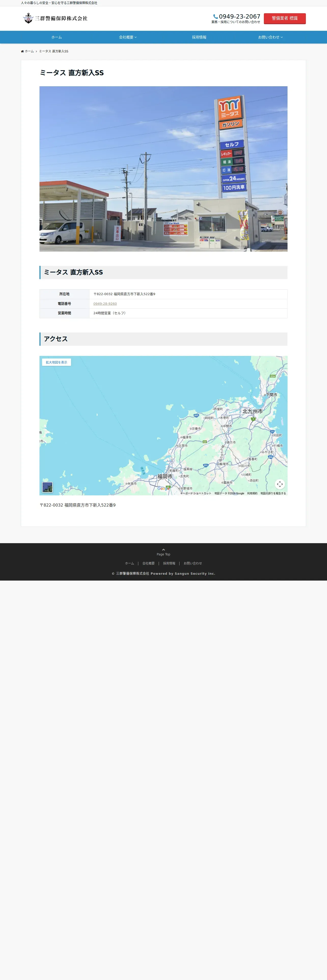Viewport: 327px width, 980px height.
Task: Click the home icon in the breadcrumb
Action: [x=22, y=51]
